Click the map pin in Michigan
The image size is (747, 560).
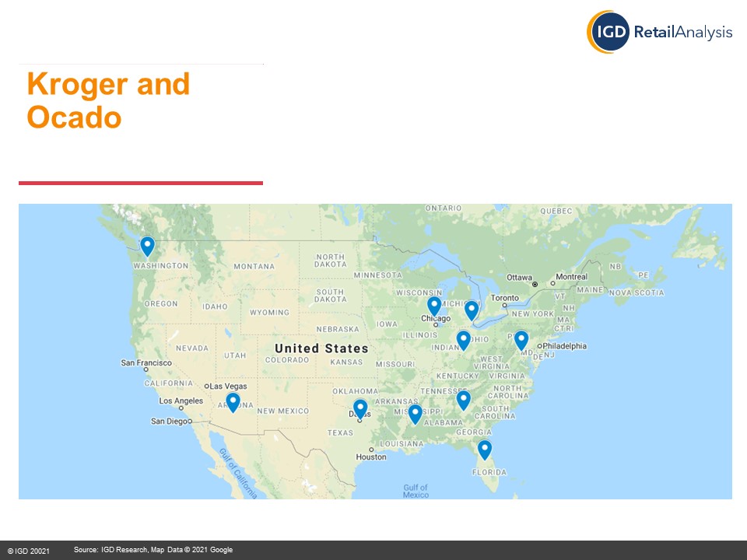tap(472, 311)
